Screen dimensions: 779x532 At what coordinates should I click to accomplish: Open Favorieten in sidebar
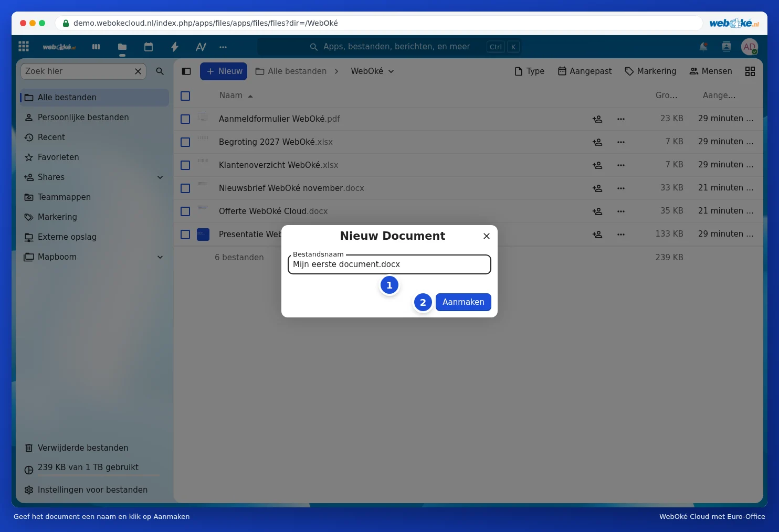(x=94, y=157)
